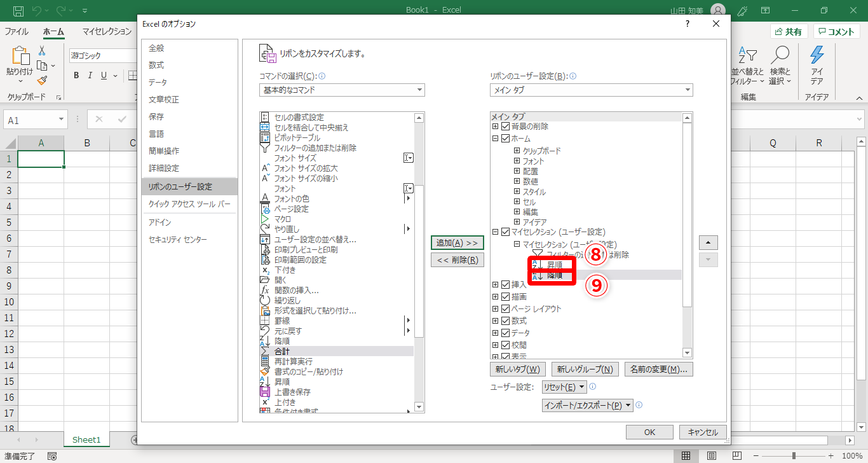
Task: Select セキュリティ センター category
Action: click(x=189, y=239)
